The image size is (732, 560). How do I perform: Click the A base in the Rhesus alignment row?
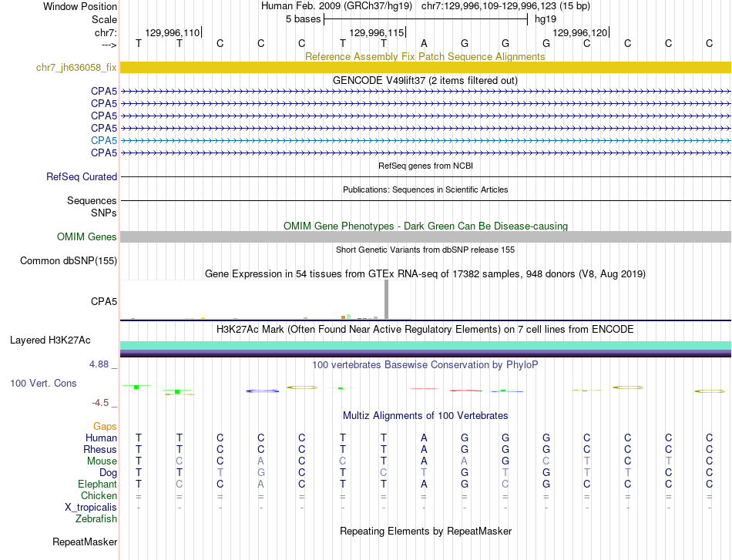click(424, 450)
